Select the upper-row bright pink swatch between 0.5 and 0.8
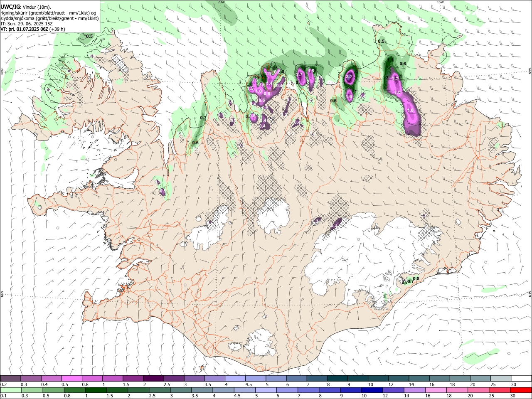The image size is (532, 399). [x=71, y=378]
